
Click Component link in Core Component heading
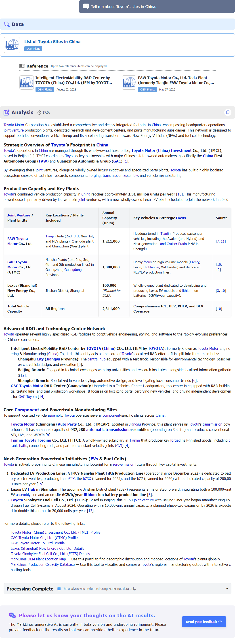27,410
